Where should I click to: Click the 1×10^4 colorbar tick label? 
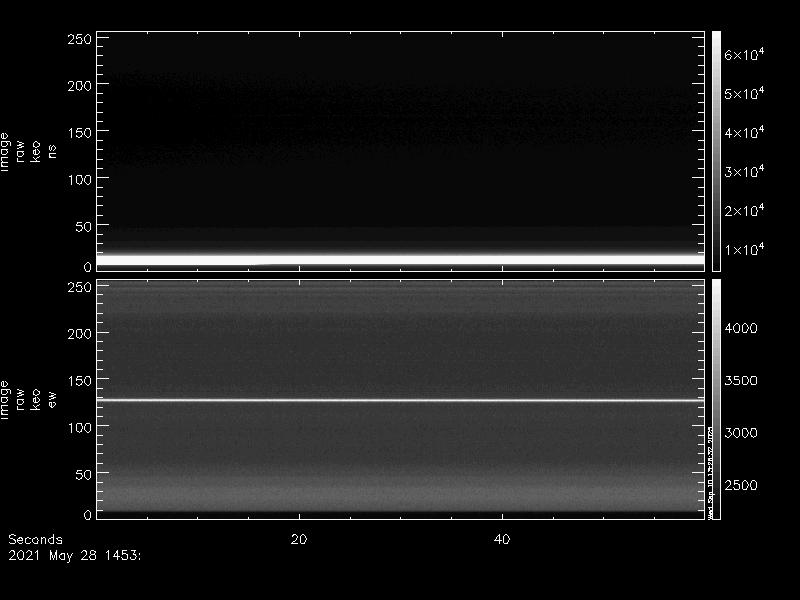pyautogui.click(x=744, y=249)
